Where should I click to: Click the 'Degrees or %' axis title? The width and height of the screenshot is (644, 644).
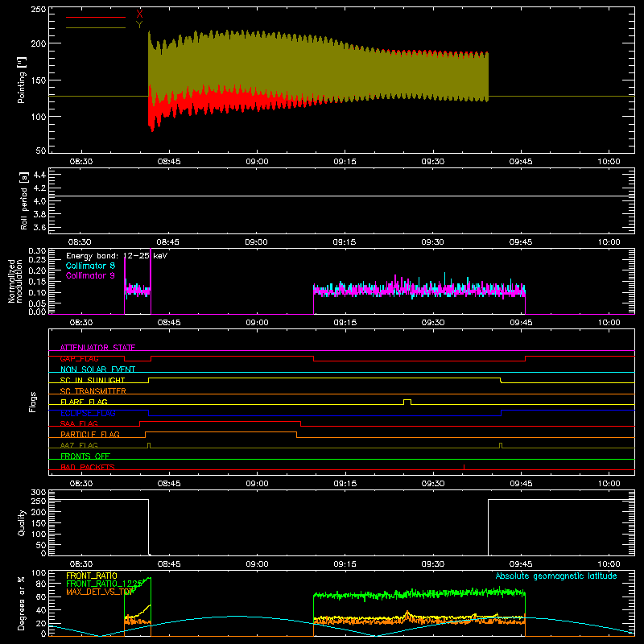tap(22, 603)
